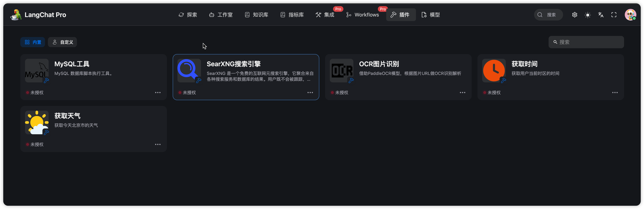Click OCR图片识别 未授权 status

point(339,93)
